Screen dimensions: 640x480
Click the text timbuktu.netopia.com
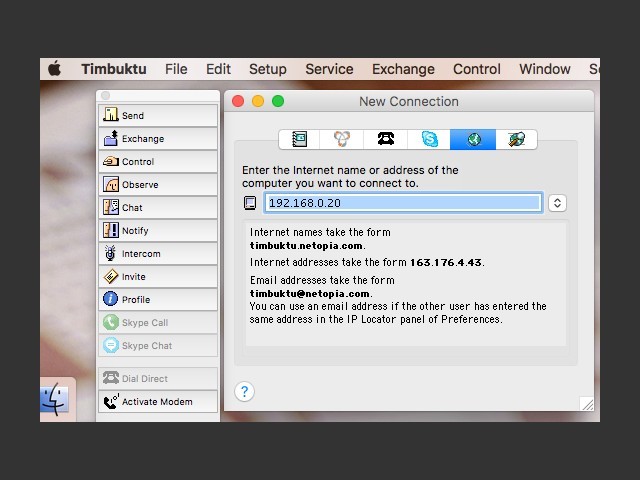[x=306, y=246]
